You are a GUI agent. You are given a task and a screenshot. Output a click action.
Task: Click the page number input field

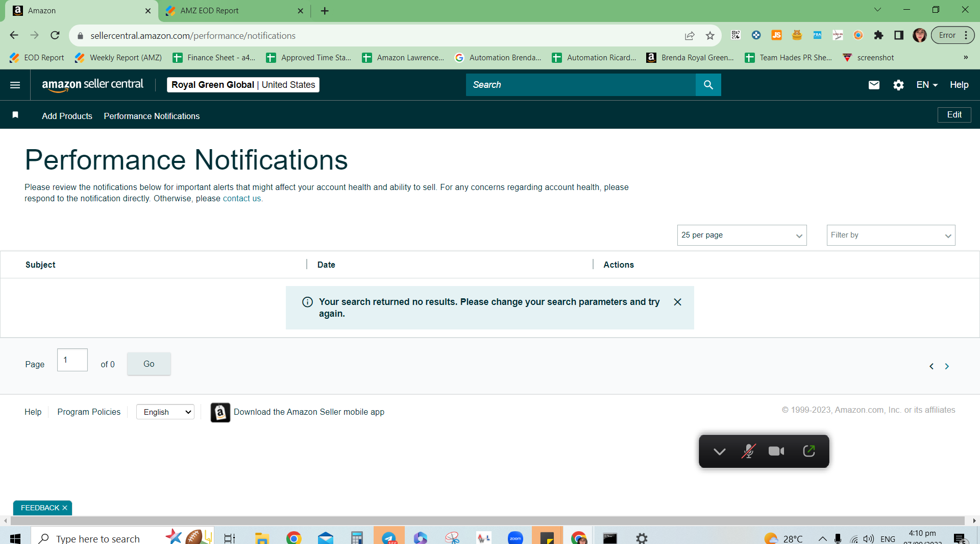coord(72,360)
